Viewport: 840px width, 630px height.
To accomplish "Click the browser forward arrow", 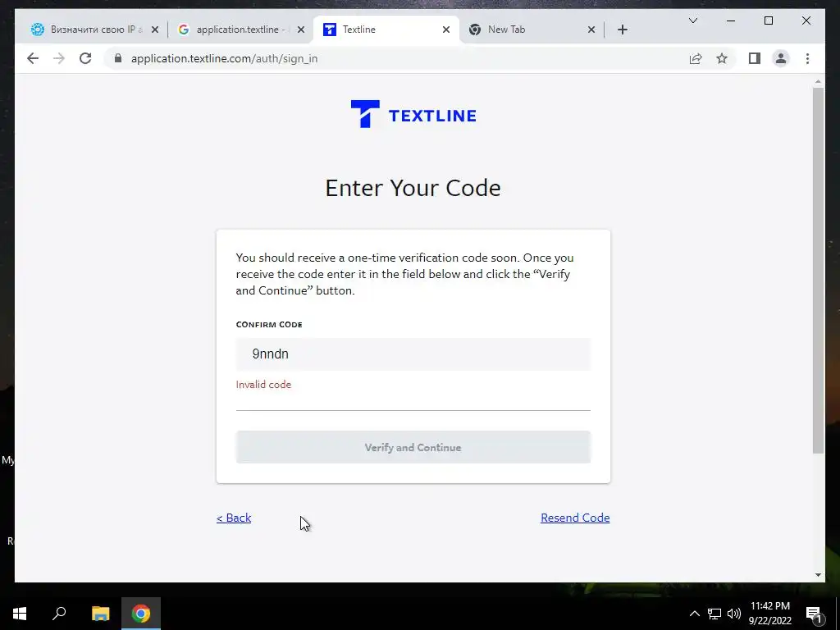I will click(59, 58).
